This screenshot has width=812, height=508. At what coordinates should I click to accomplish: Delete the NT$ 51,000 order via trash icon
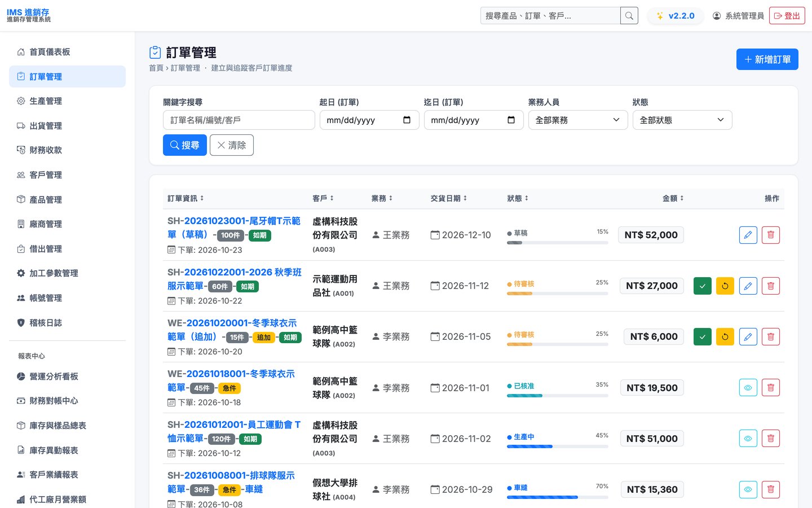coord(771,439)
